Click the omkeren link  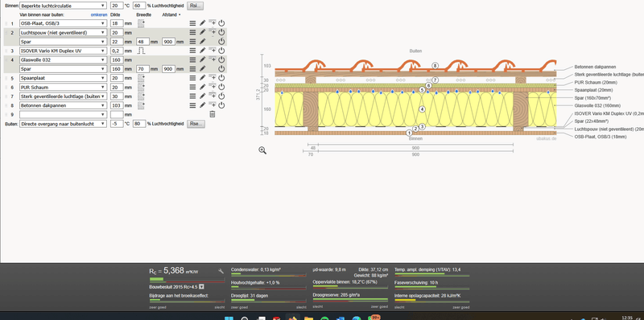99,14
